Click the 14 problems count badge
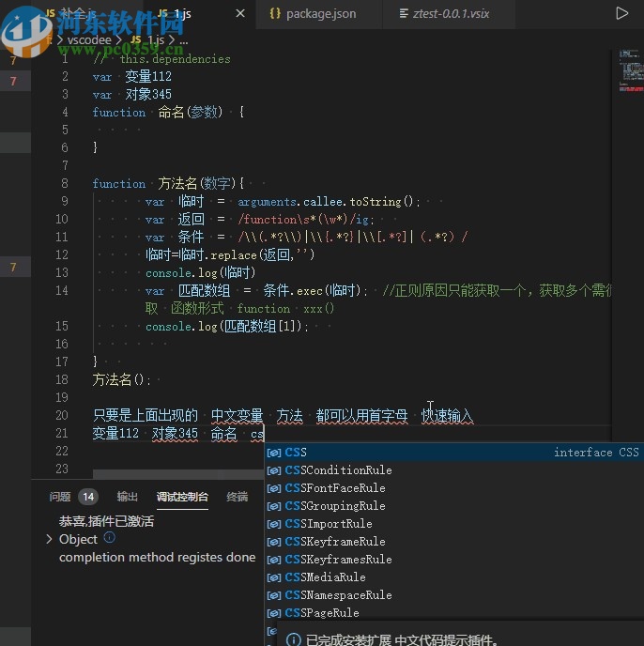Screen dimensions: 644x646 [88, 497]
